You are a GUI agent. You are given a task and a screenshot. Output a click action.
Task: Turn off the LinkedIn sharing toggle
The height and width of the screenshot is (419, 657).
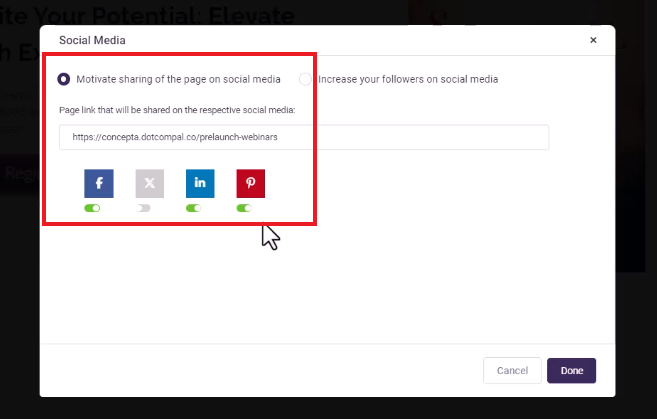click(x=194, y=208)
